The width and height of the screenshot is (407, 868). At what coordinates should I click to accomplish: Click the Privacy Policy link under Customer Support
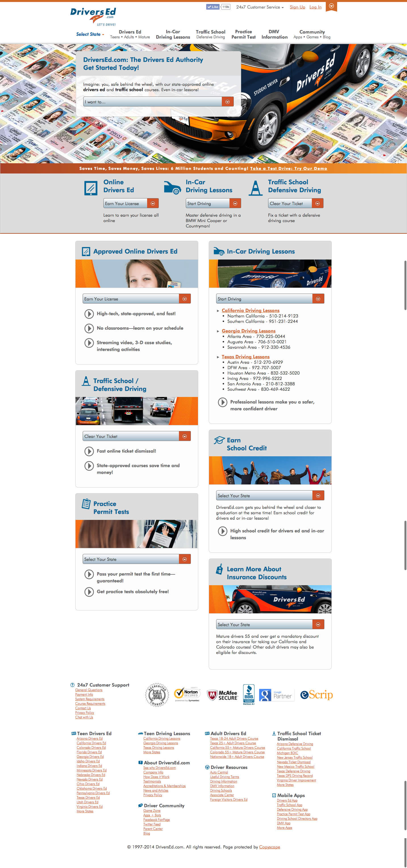[85, 713]
